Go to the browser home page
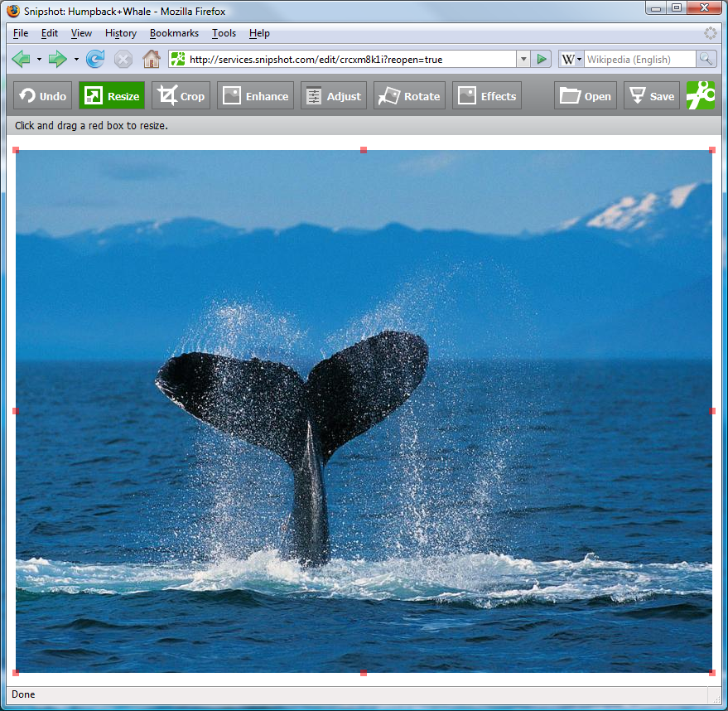Screen dimensions: 728x711 point(151,59)
